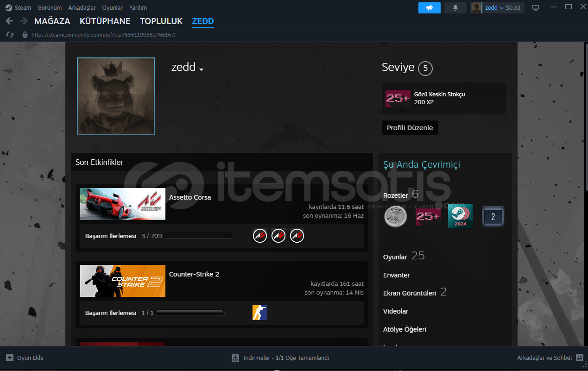Select the ZEDD profile tab
The image size is (588, 371).
point(203,21)
